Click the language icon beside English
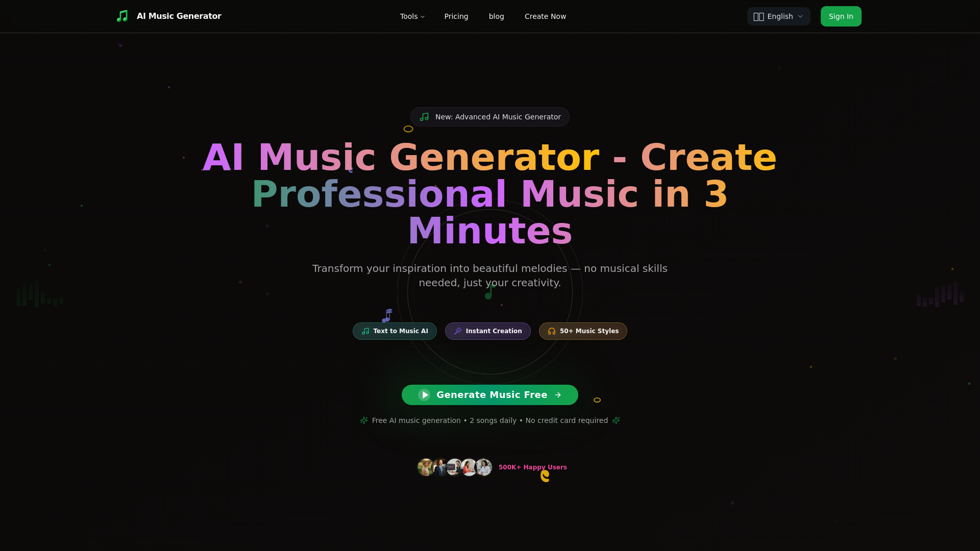 [x=758, y=16]
